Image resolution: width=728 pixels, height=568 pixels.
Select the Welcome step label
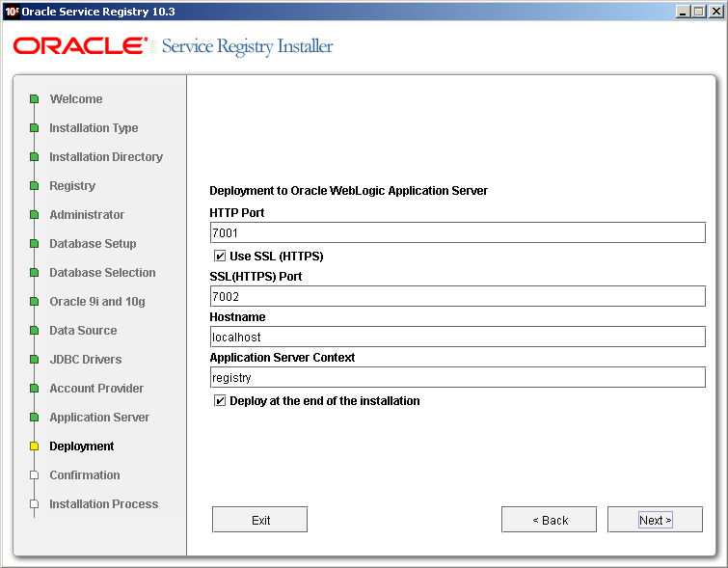click(76, 99)
